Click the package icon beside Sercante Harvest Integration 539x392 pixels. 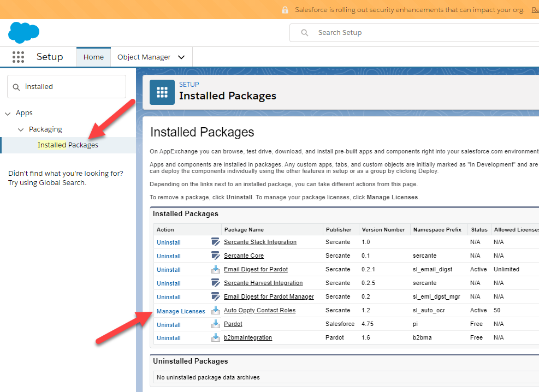click(216, 283)
